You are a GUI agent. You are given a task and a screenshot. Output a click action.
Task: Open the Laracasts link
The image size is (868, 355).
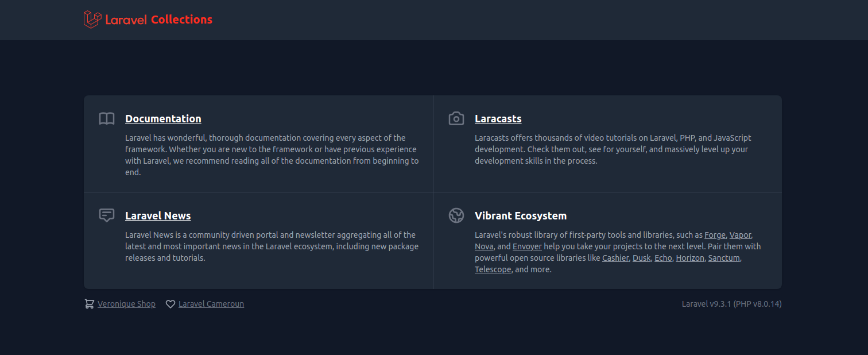click(x=498, y=119)
